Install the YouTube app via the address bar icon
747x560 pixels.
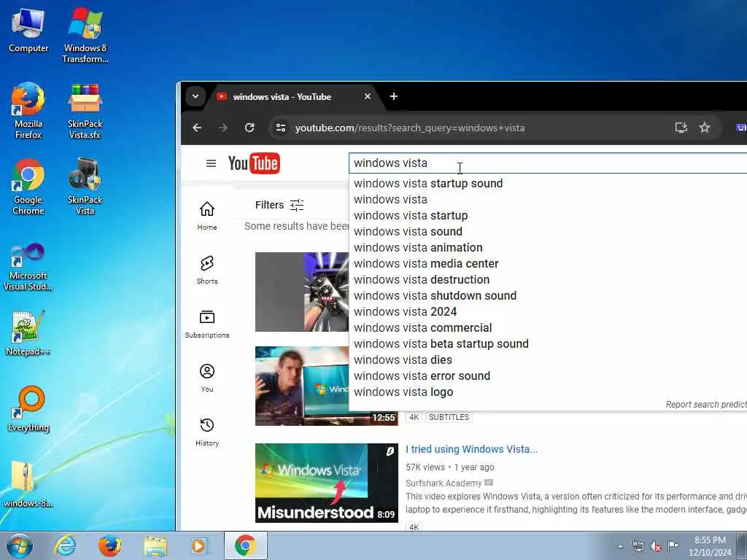point(681,128)
